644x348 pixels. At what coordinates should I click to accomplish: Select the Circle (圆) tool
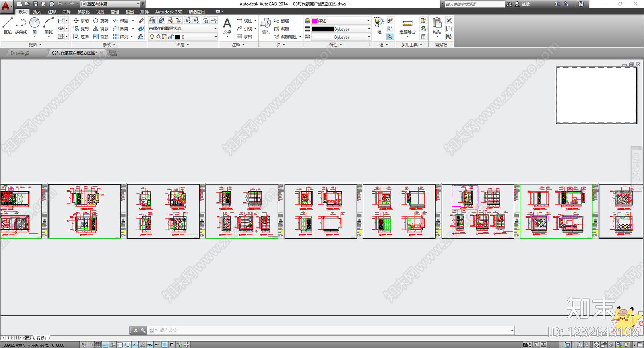pyautogui.click(x=35, y=26)
